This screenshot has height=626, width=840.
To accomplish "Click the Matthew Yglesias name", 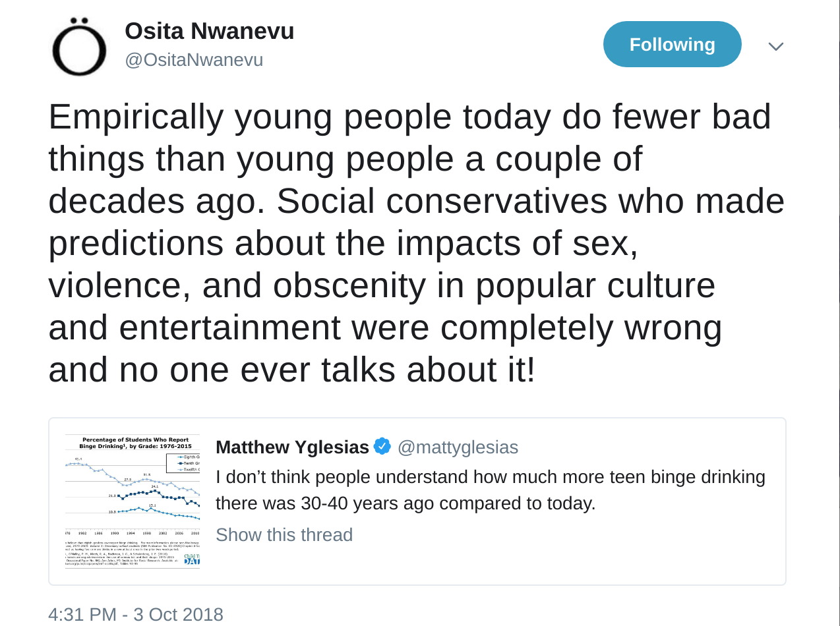I will pos(292,447).
